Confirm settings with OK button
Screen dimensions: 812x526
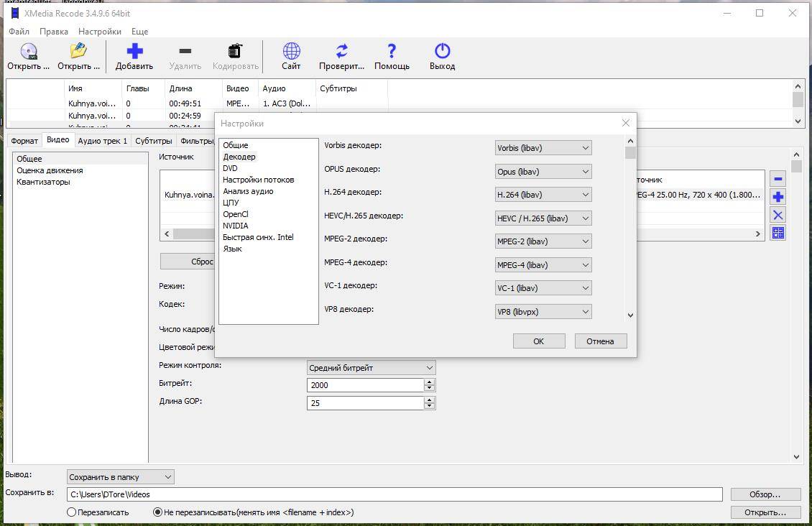click(x=538, y=341)
